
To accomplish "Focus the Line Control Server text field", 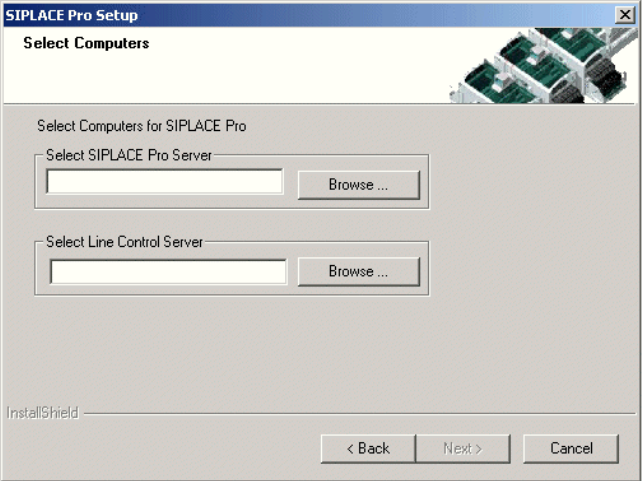I will pyautogui.click(x=168, y=271).
